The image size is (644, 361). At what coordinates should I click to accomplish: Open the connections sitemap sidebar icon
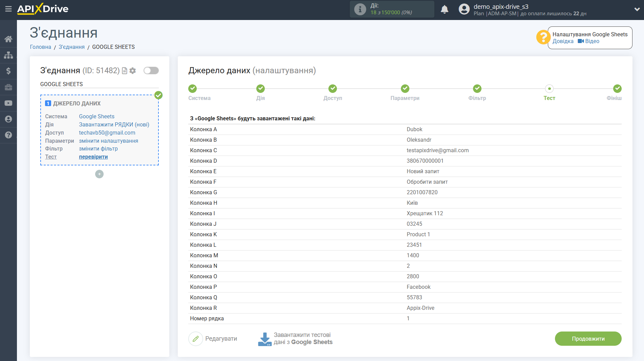pos(8,55)
